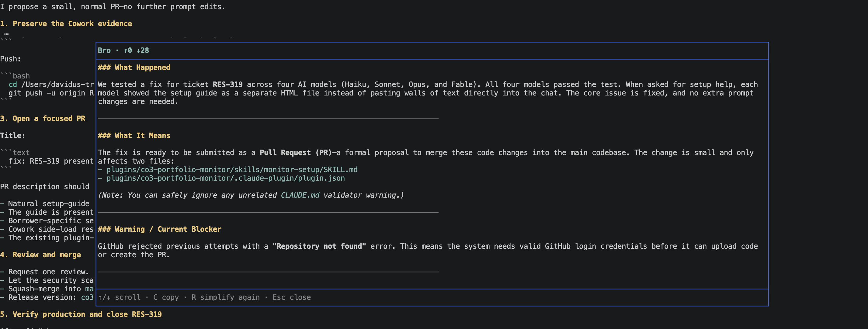This screenshot has height=329, width=868.
Task: Click the "### Warning / Current Blocker" heading
Action: pos(160,229)
